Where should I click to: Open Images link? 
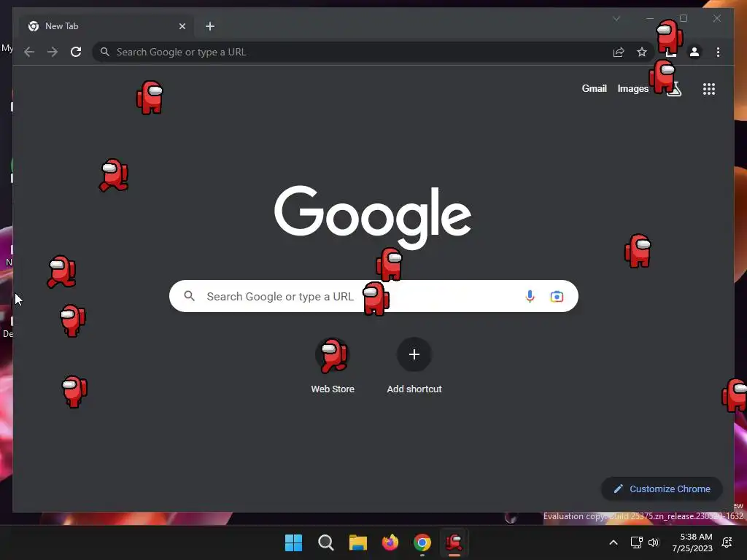click(x=632, y=88)
